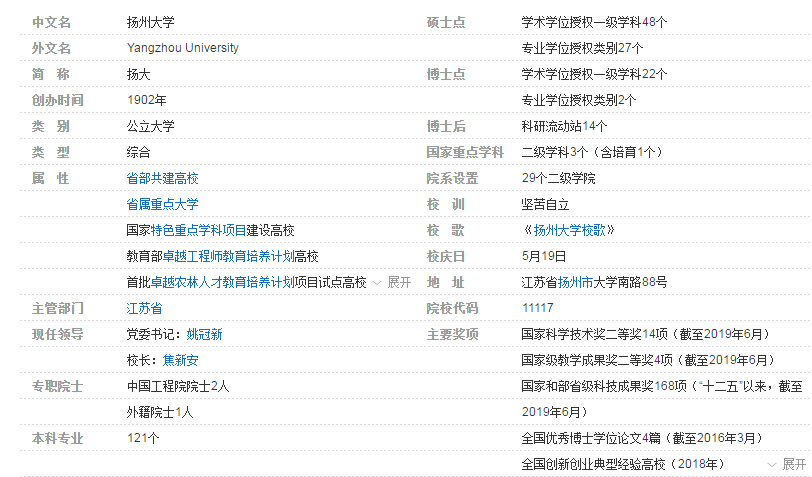The width and height of the screenshot is (812, 477).
Task: Select the abbreviation value '扬大'
Action: coord(138,74)
